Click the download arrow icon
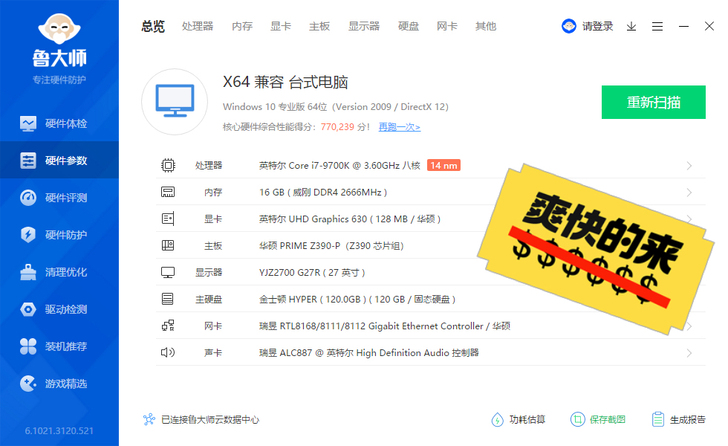 631,26
